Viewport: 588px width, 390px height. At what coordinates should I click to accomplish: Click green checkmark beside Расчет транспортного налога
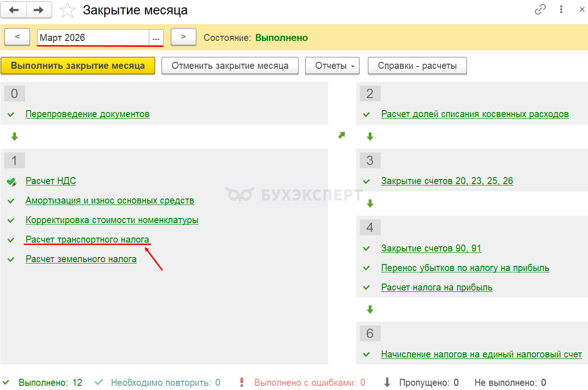(11, 240)
